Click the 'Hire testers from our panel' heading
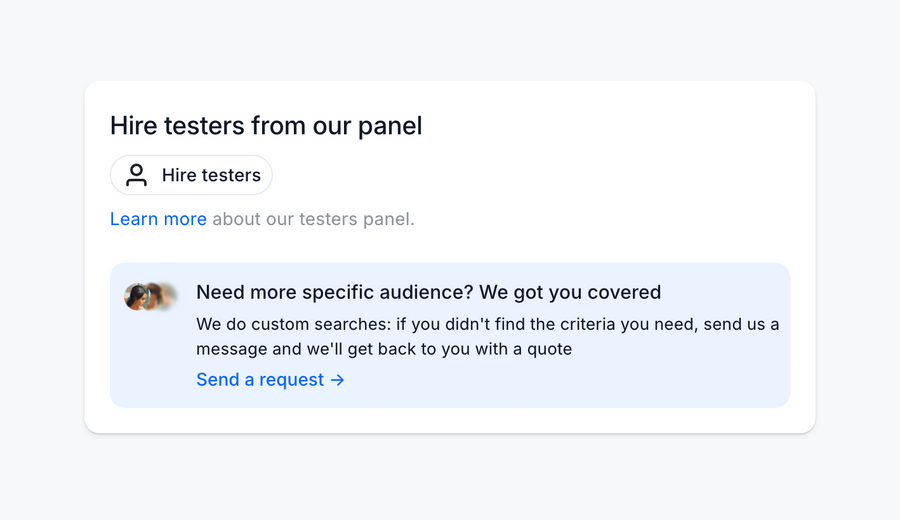Image resolution: width=900 pixels, height=520 pixels. [266, 126]
